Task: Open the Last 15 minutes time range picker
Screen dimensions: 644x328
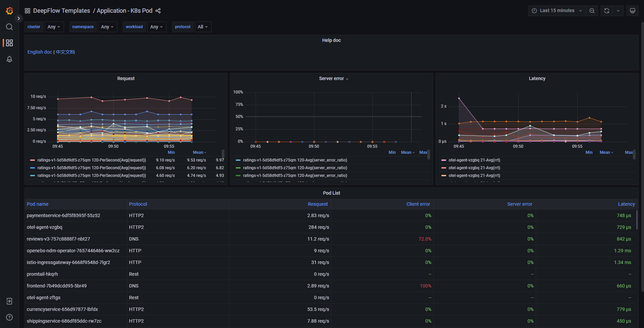Action: (556, 10)
